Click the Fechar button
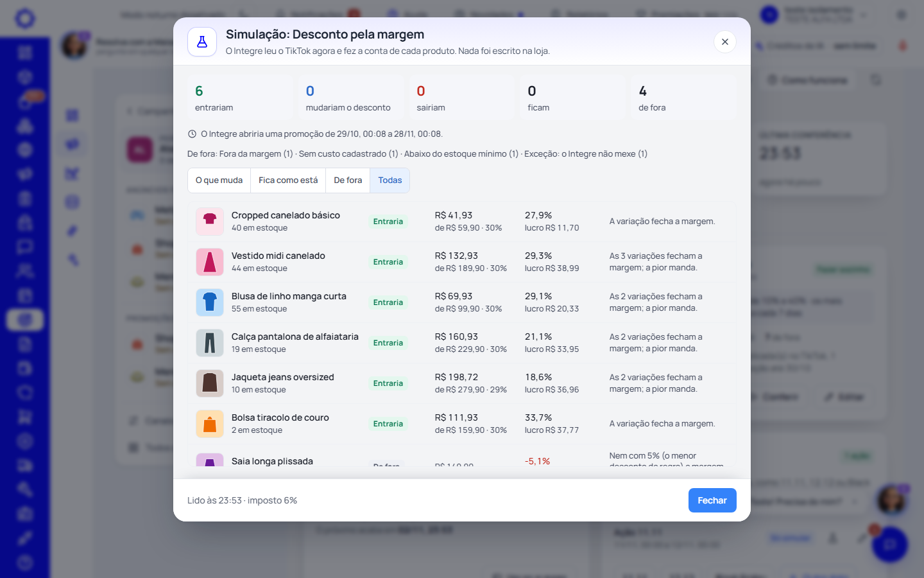924x578 pixels. (712, 500)
